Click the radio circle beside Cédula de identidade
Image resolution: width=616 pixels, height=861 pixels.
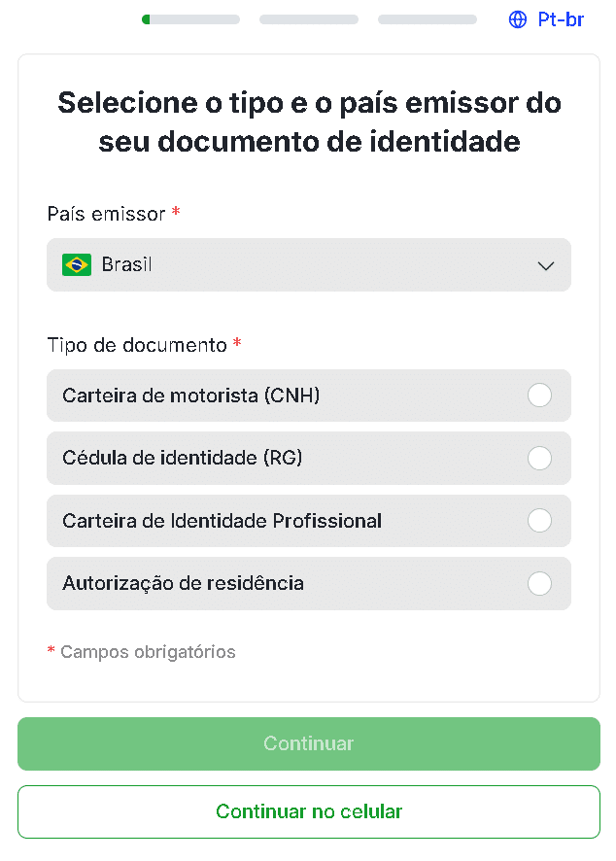(x=540, y=458)
